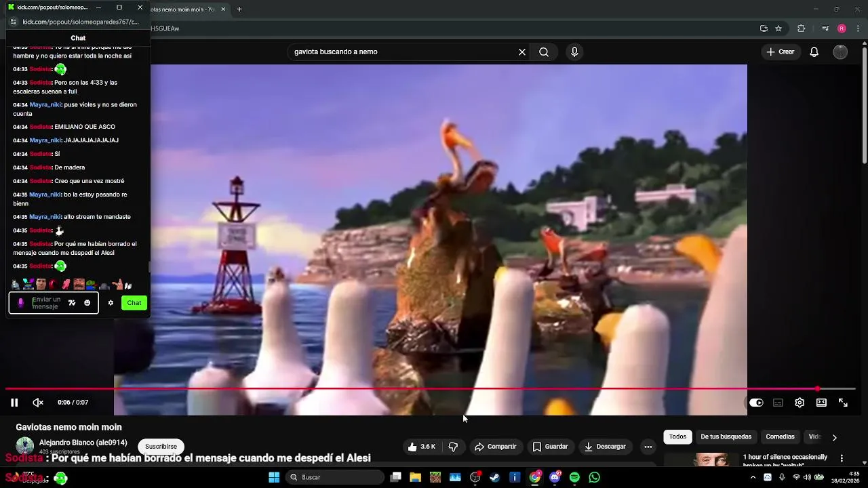Pause the YouTube video

pos(14,403)
